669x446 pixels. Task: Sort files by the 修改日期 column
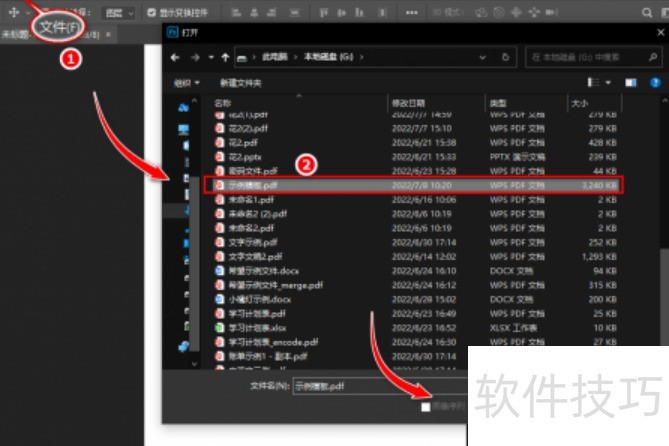pyautogui.click(x=408, y=103)
